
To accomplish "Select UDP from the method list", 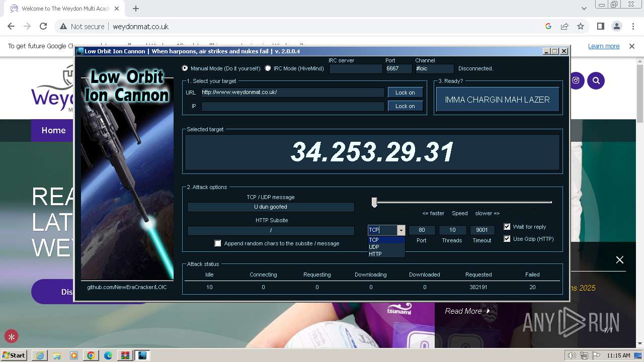I will (386, 247).
